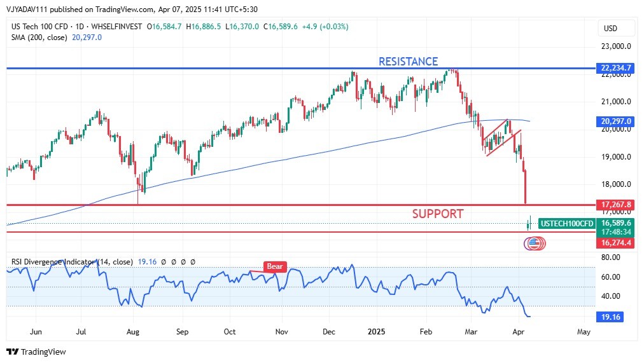Click the Aug label on the time axis
644x363 pixels.
click(x=132, y=332)
